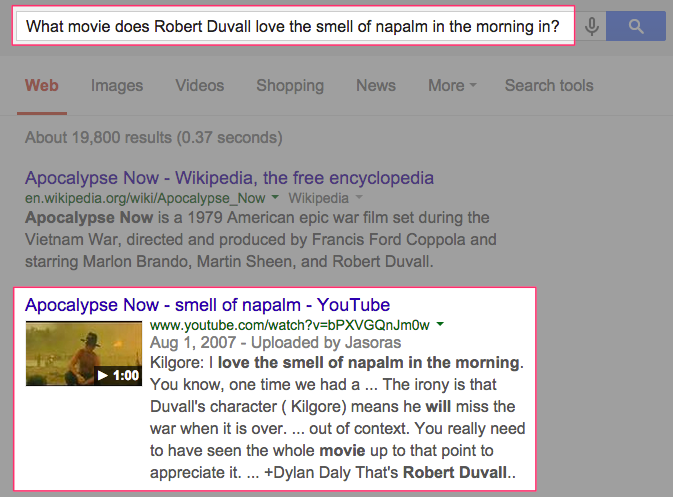Screen dimensions: 673x497
Task: Open Apocalypse Now smell of napalm YouTube link
Action: click(207, 305)
